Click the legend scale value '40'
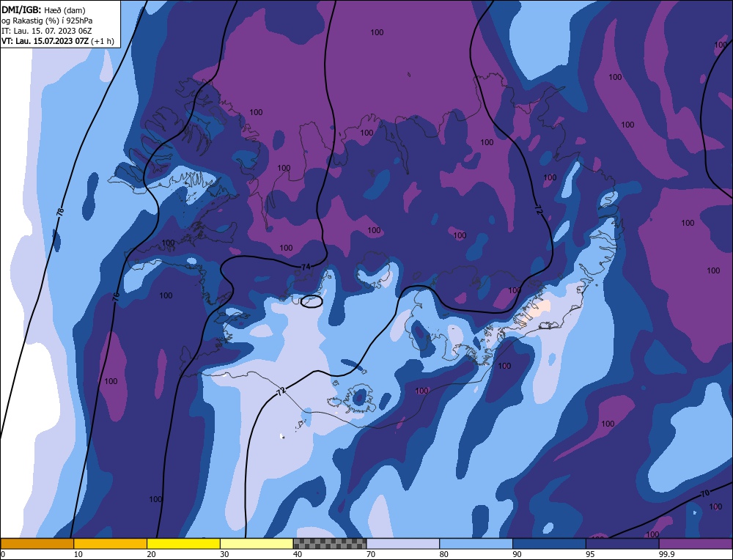Viewport: 733px width, 560px height. (x=298, y=554)
